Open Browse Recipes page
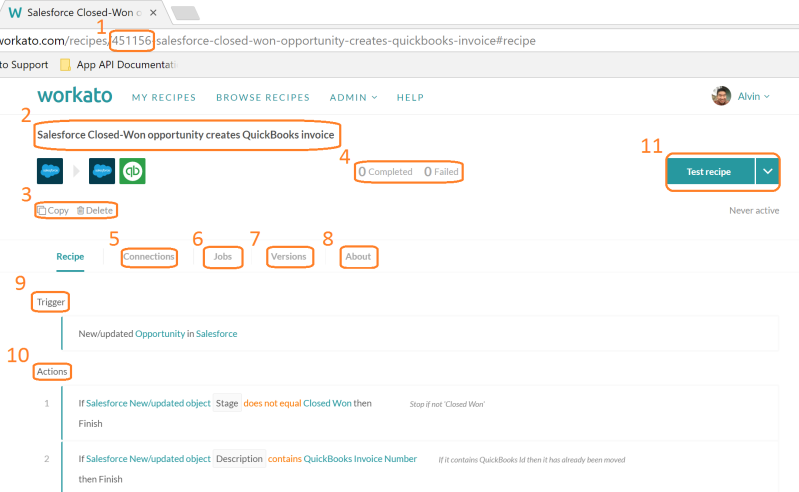Image resolution: width=799 pixels, height=492 pixels. tap(263, 97)
